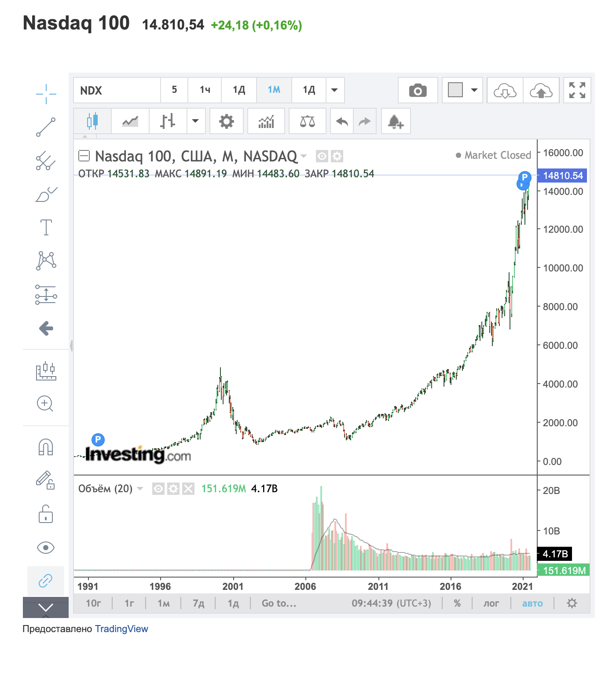The width and height of the screenshot is (616, 673).
Task: Open the layout dropdown arrow beside square
Action: tap(474, 90)
